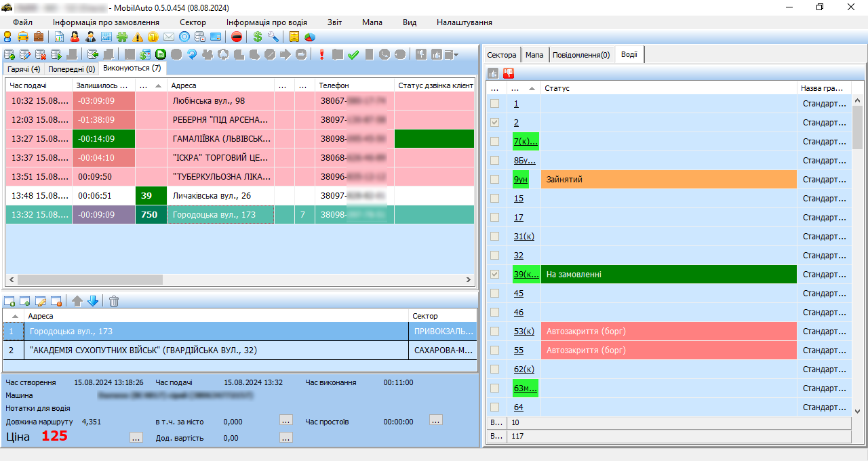This screenshot has height=461, width=868.
Task: Open the Сектор menu
Action: coord(193,22)
